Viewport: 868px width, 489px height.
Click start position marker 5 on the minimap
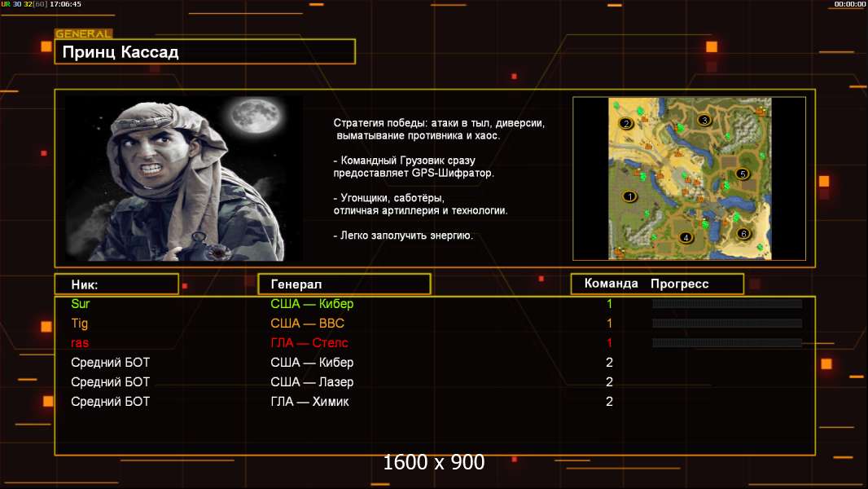tap(743, 174)
